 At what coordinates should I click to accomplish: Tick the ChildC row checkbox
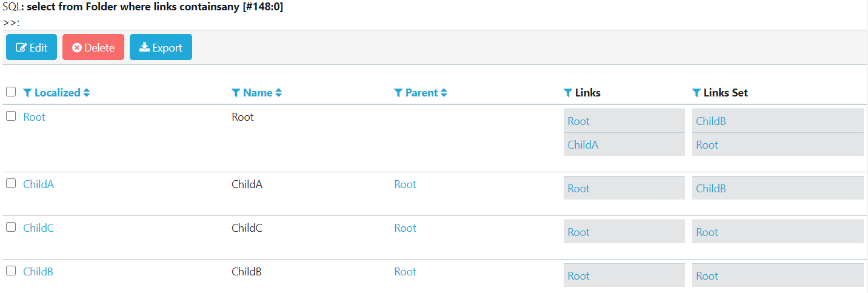pos(11,227)
